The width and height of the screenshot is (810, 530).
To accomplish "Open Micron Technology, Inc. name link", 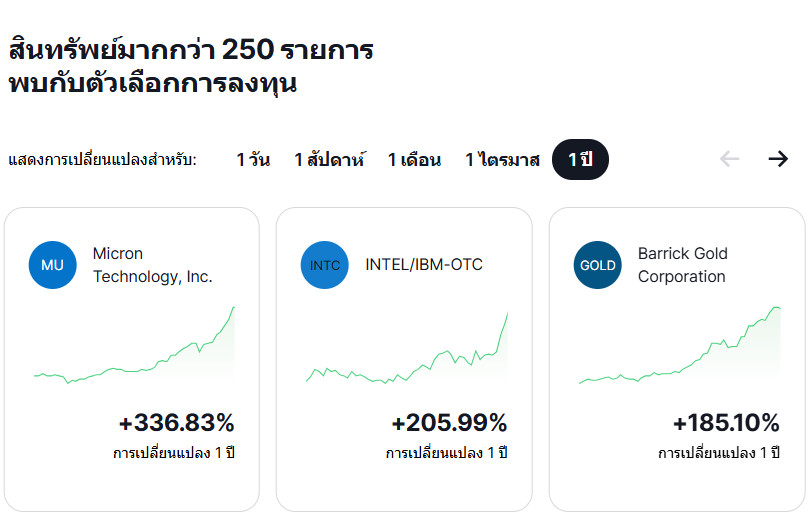I will click(152, 265).
